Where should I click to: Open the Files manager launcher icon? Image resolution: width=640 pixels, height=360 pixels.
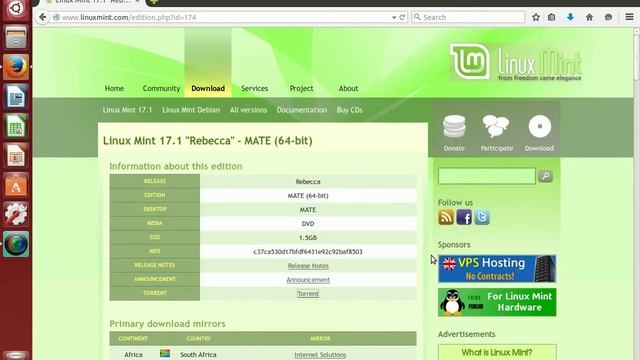pyautogui.click(x=16, y=37)
